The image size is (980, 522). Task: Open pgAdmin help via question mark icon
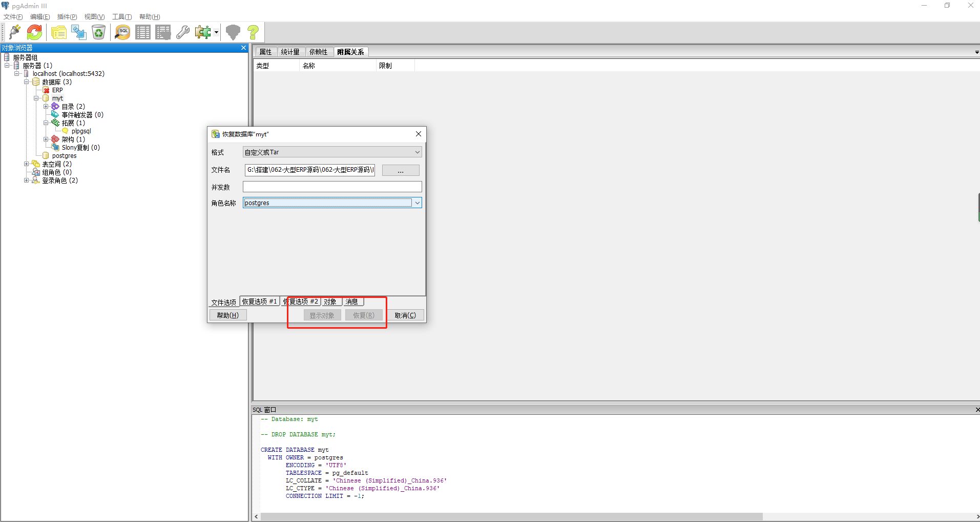pyautogui.click(x=253, y=32)
